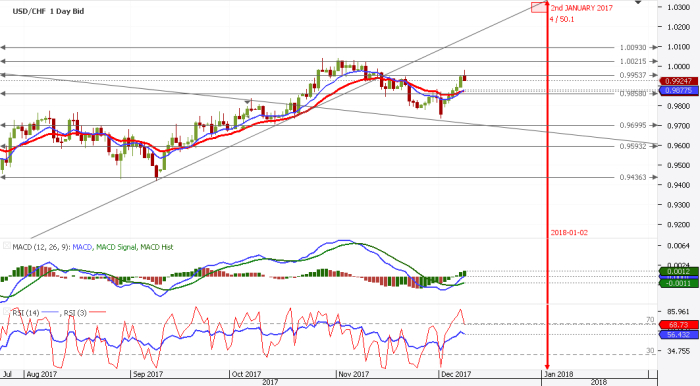Select the red 68.73 RSI value tag
Screen dimensions: 700x386
[x=678, y=325]
